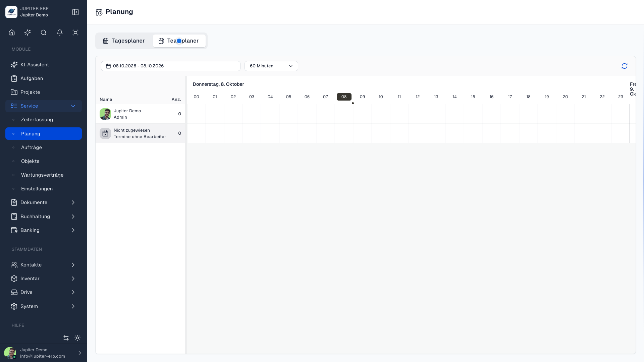644x362 pixels.
Task: Expand the Buchhaltung module
Action: tap(44, 217)
